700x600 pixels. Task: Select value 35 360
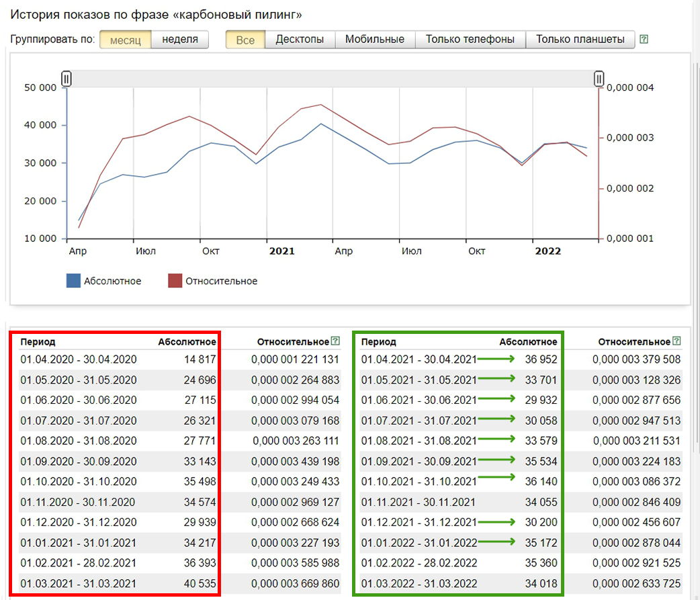(x=541, y=563)
